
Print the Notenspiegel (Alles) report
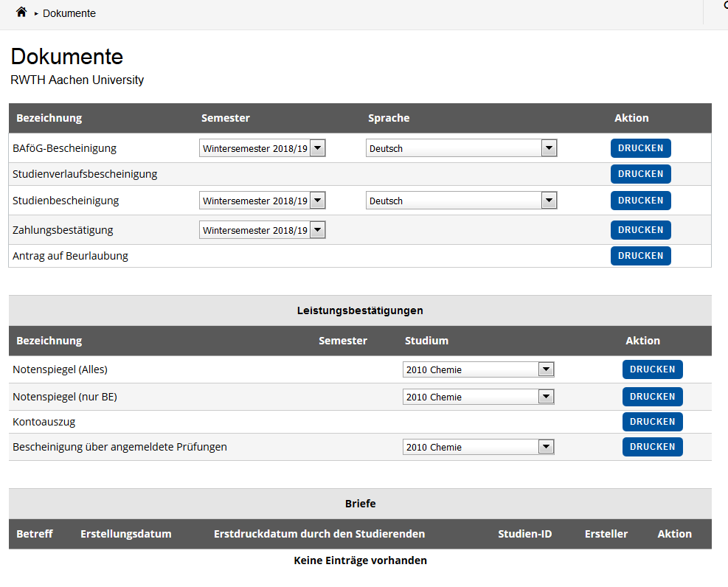pos(652,369)
